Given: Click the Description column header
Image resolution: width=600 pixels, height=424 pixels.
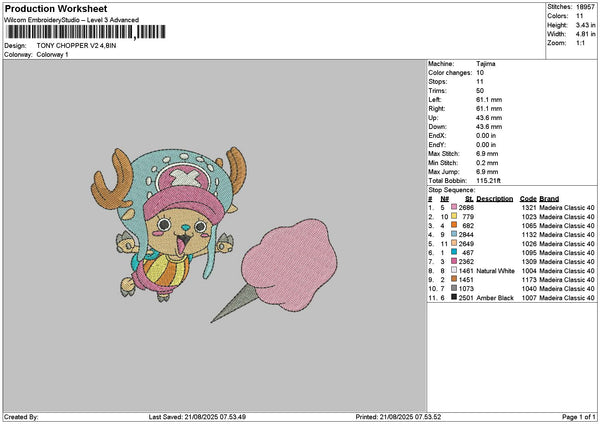Looking at the screenshot, I should [495, 198].
